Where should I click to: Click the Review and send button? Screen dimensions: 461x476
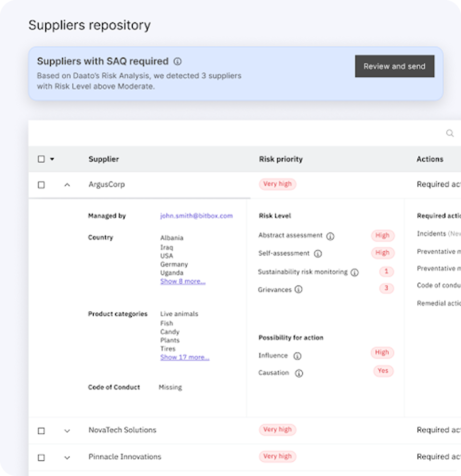point(394,66)
